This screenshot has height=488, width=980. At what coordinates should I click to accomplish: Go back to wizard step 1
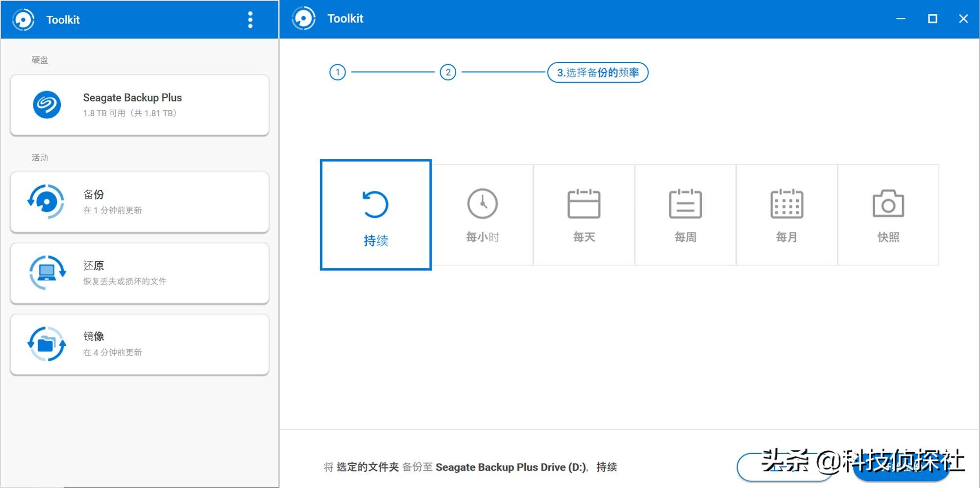coord(337,73)
